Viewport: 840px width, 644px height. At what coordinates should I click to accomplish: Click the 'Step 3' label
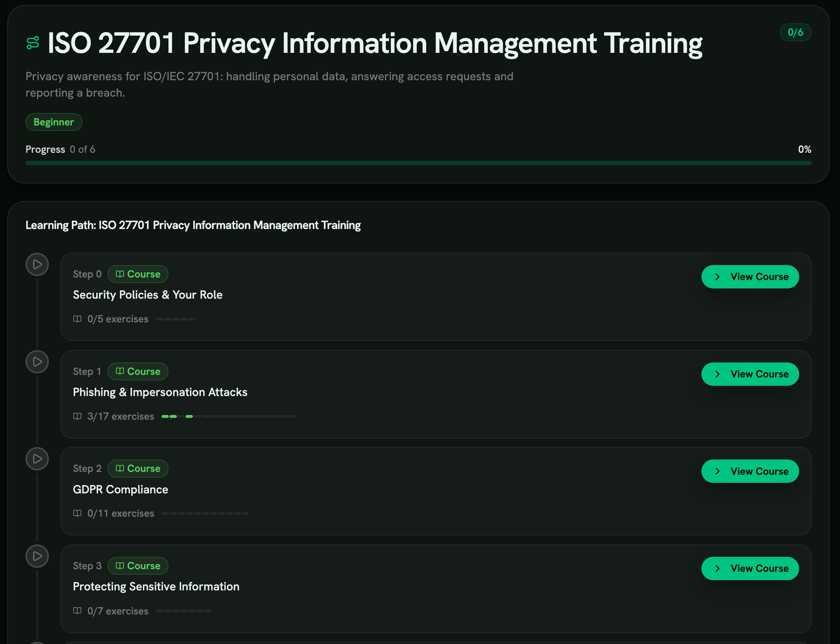click(x=87, y=566)
